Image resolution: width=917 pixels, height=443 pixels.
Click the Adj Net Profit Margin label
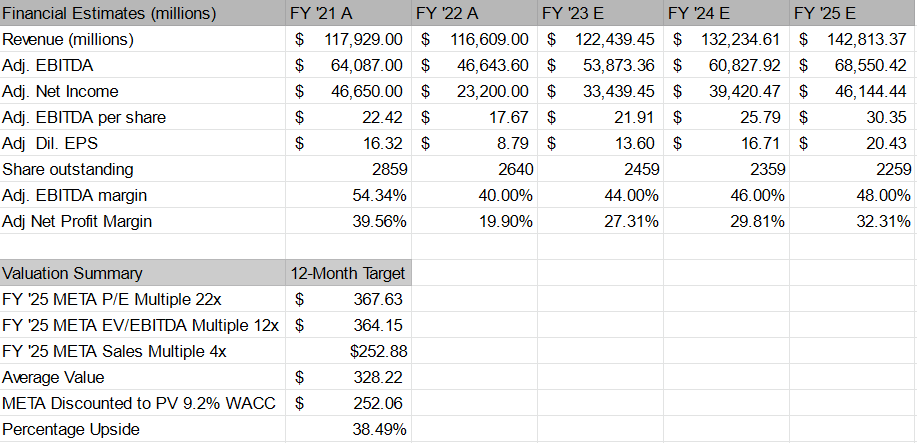(x=77, y=222)
